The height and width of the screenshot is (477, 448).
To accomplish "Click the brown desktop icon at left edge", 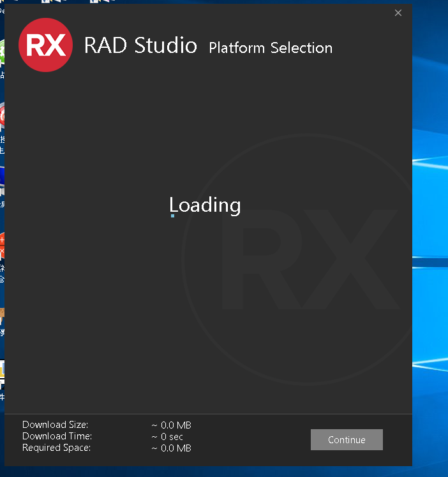I will point(2,314).
